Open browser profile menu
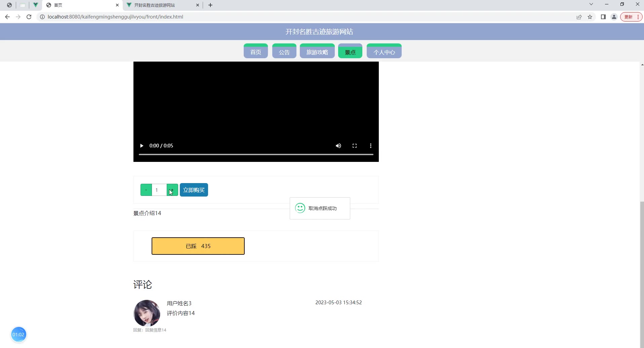The height and width of the screenshot is (348, 644). click(614, 17)
